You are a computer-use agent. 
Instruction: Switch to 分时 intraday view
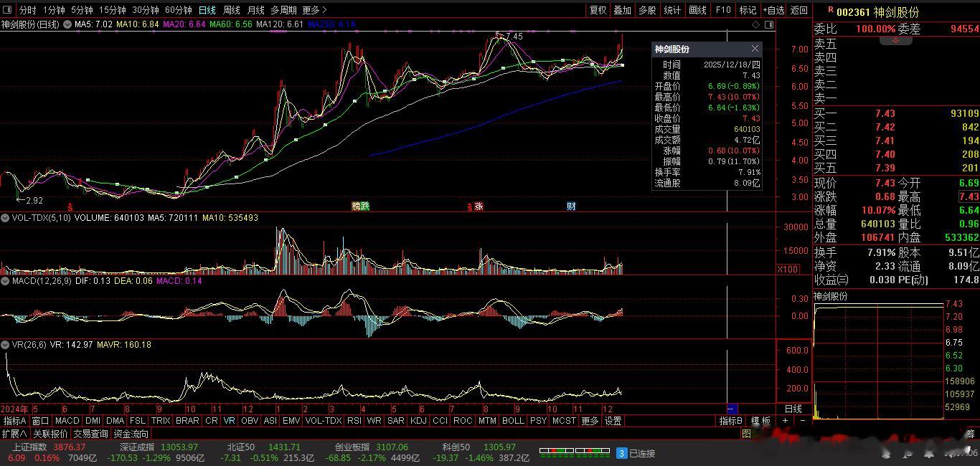pyautogui.click(x=27, y=10)
